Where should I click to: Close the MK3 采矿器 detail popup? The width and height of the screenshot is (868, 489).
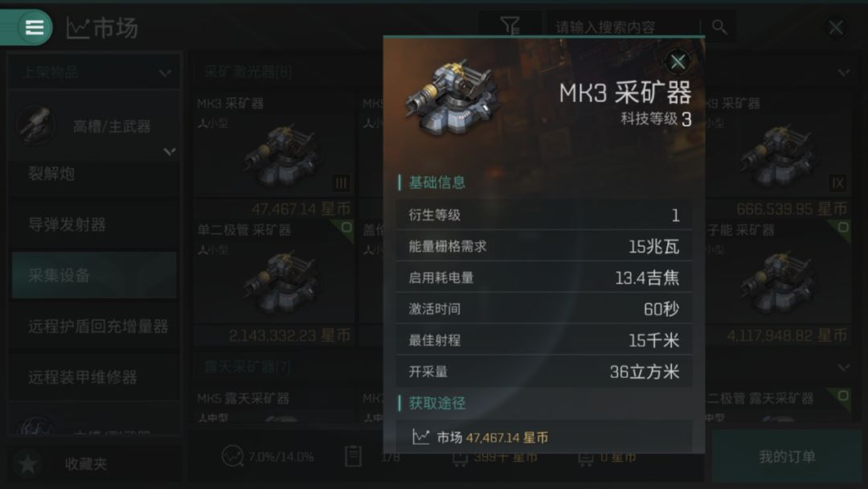pyautogui.click(x=678, y=62)
